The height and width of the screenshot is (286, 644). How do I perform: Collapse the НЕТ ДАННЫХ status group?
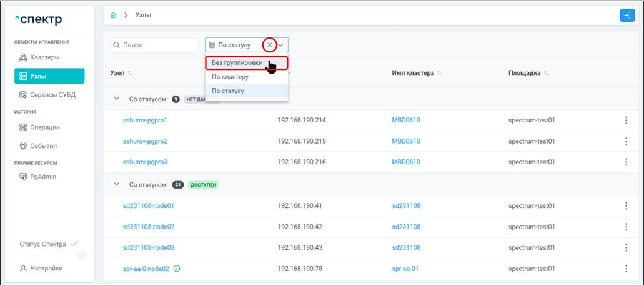pyautogui.click(x=116, y=99)
